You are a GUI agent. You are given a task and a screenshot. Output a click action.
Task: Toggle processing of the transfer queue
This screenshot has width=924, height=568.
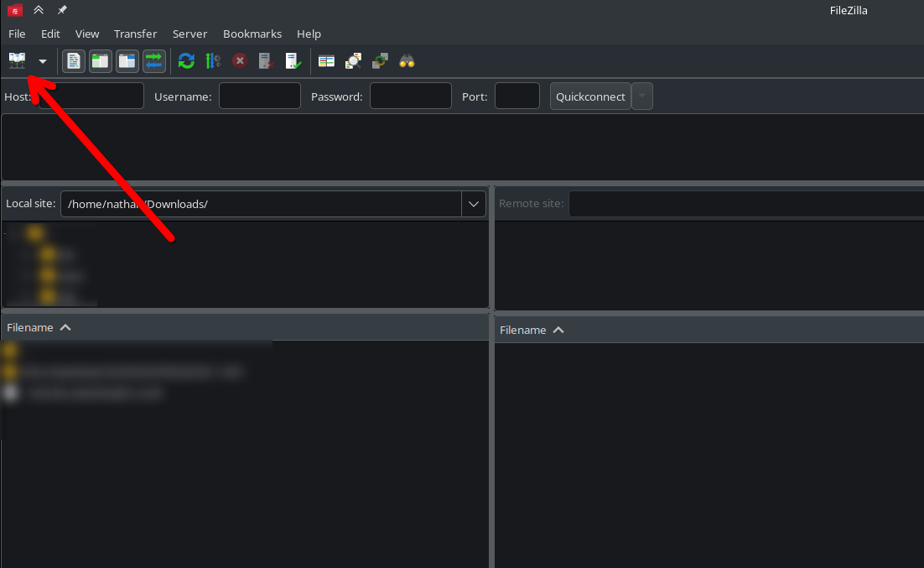(213, 60)
